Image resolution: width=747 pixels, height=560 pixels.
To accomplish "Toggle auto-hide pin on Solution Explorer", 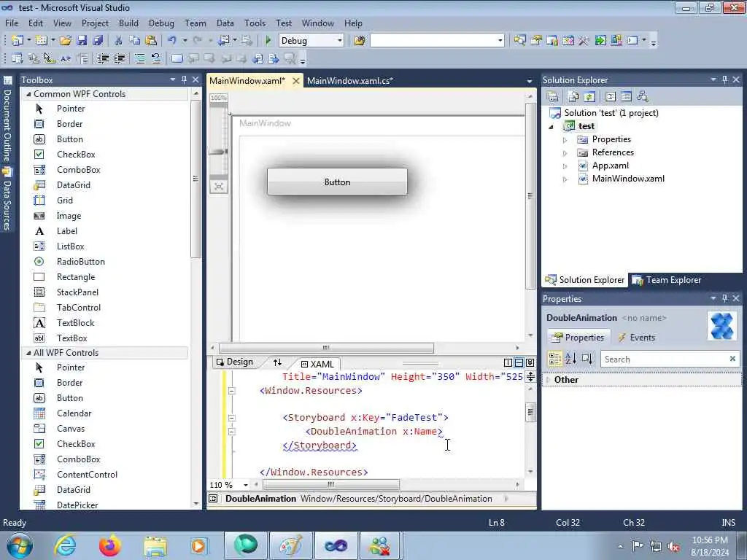I will (724, 79).
